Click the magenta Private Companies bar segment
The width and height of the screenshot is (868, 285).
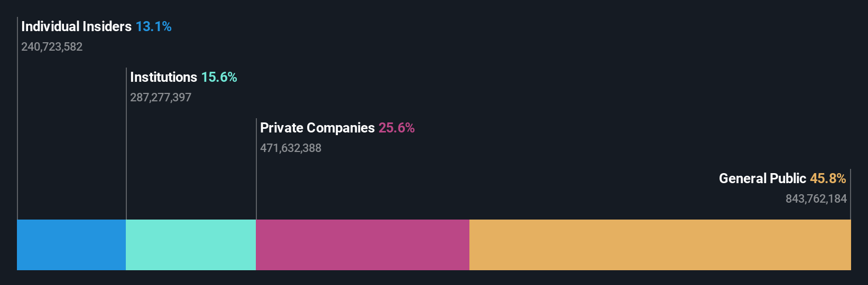coord(363,245)
